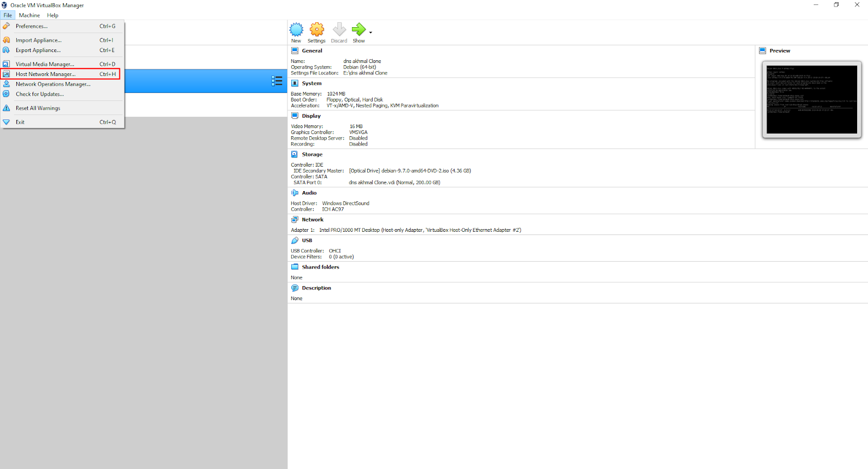Click the Import Appliance icon
Image resolution: width=868 pixels, height=469 pixels.
(7, 40)
